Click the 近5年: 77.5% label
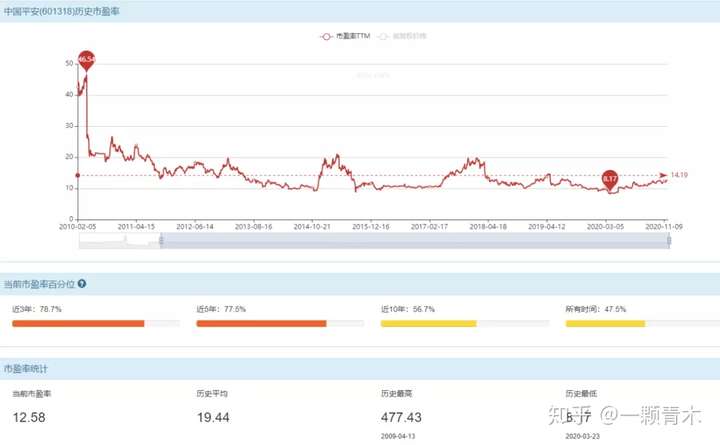Screen dimensions: 720x445 221,310
